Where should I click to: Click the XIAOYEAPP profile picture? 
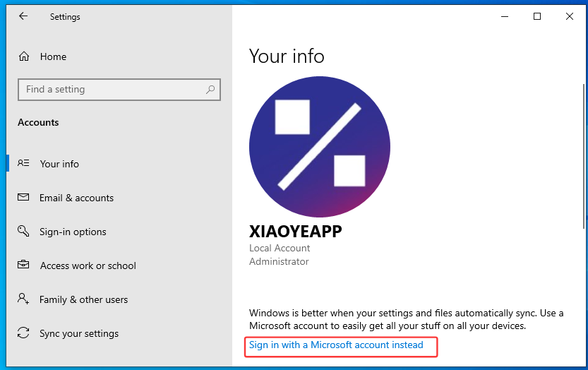click(x=319, y=146)
